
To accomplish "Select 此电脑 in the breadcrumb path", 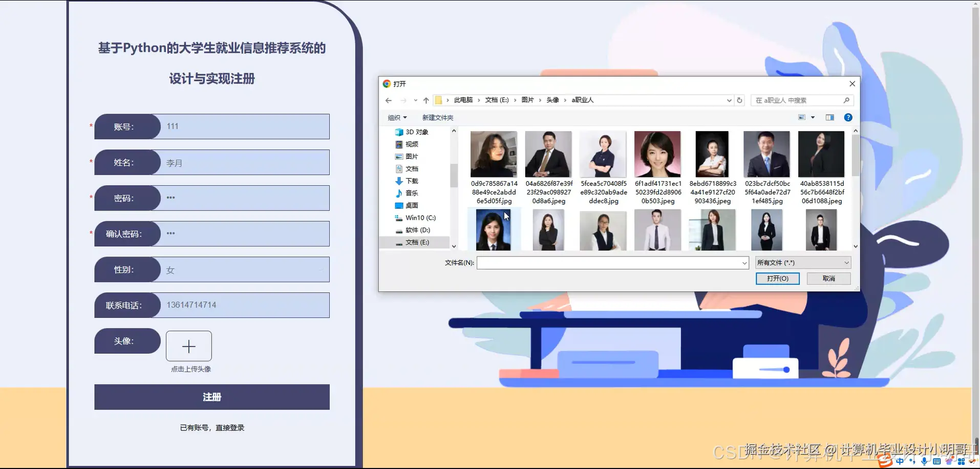I will 463,100.
